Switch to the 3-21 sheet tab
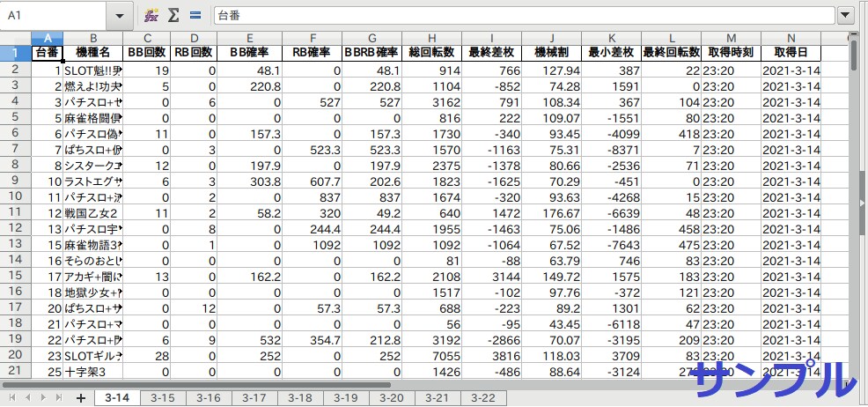 438,397
